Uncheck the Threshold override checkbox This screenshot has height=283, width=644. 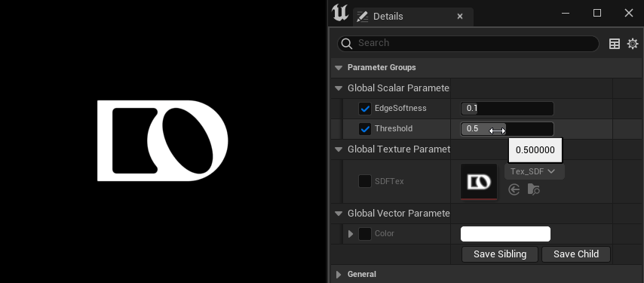(365, 129)
